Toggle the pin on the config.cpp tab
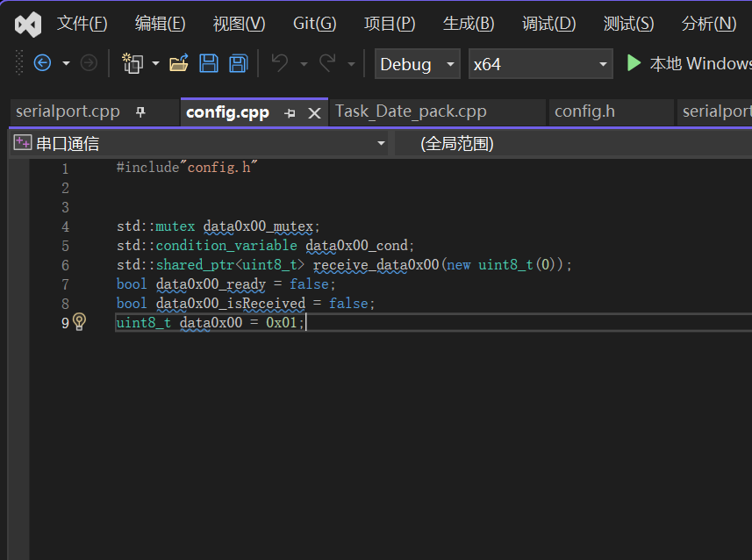This screenshot has width=752, height=560. pyautogui.click(x=290, y=113)
